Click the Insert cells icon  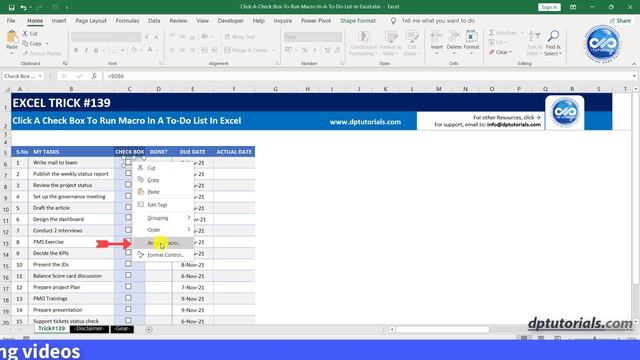(x=437, y=37)
